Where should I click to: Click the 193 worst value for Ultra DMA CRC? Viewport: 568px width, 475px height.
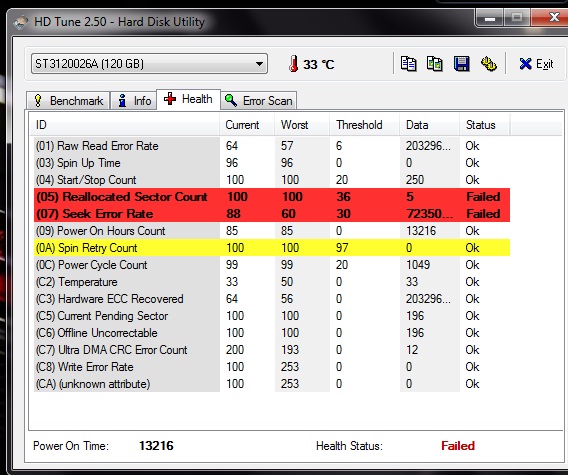click(290, 350)
